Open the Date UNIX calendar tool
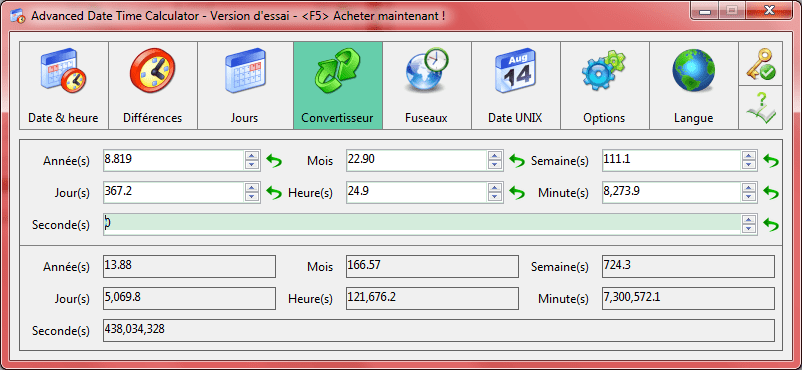Screen dimensions: 802x370 point(516,85)
